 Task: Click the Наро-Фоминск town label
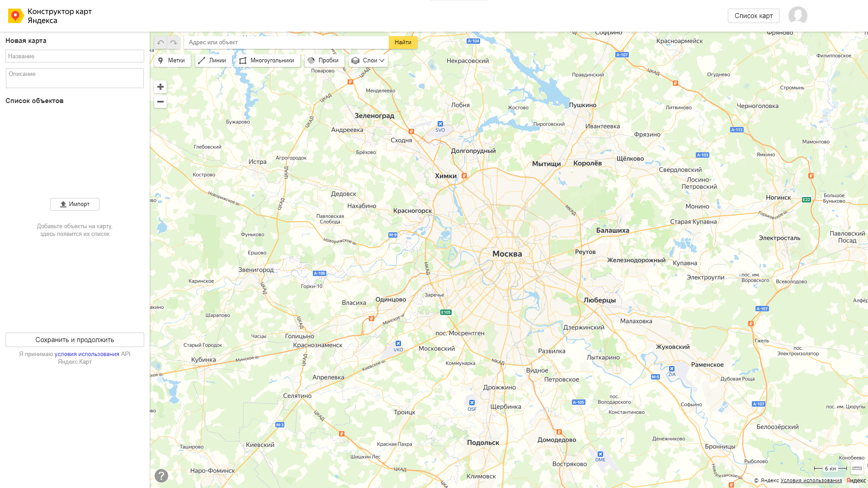click(x=212, y=471)
